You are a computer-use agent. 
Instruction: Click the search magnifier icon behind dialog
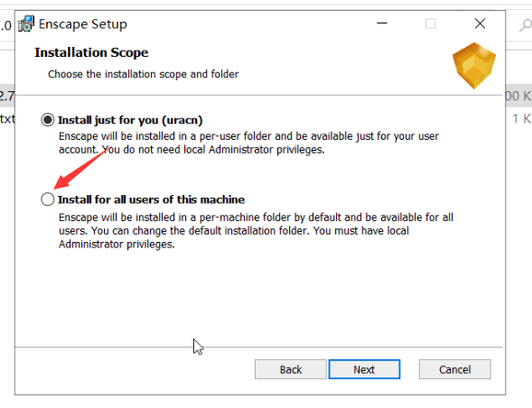point(525,25)
